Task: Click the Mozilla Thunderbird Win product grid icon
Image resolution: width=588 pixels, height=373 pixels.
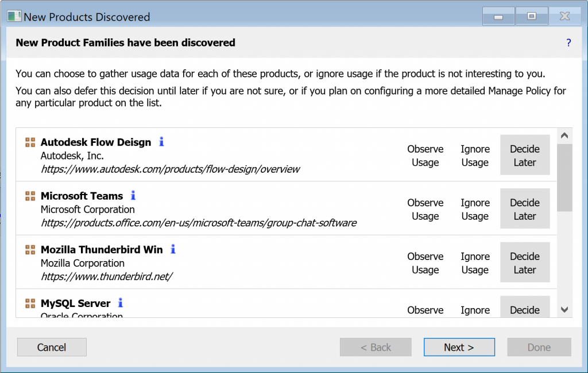Action: (x=30, y=250)
